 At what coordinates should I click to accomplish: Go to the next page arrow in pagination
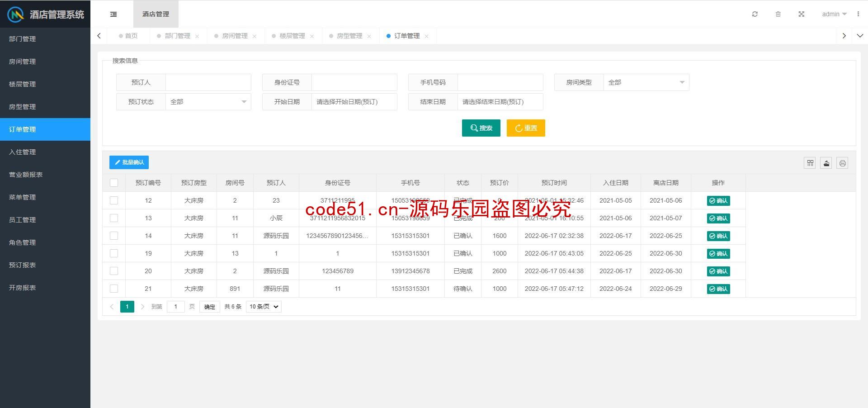click(x=142, y=307)
